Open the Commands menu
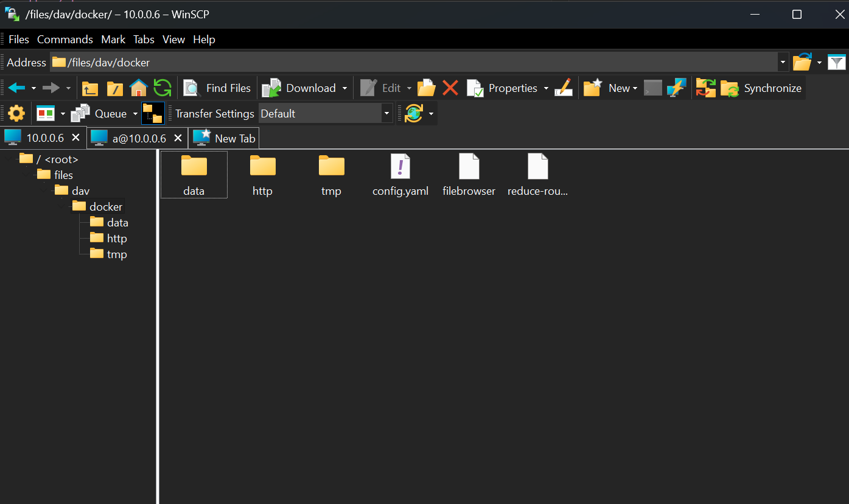849x504 pixels. (x=65, y=39)
